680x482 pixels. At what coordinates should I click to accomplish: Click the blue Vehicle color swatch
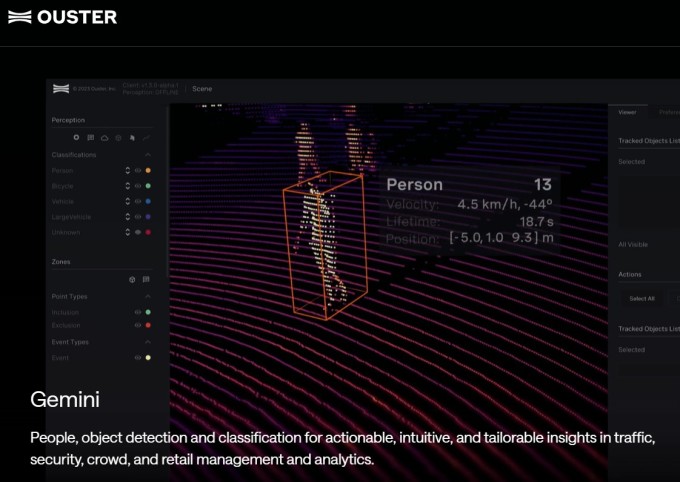tap(148, 201)
